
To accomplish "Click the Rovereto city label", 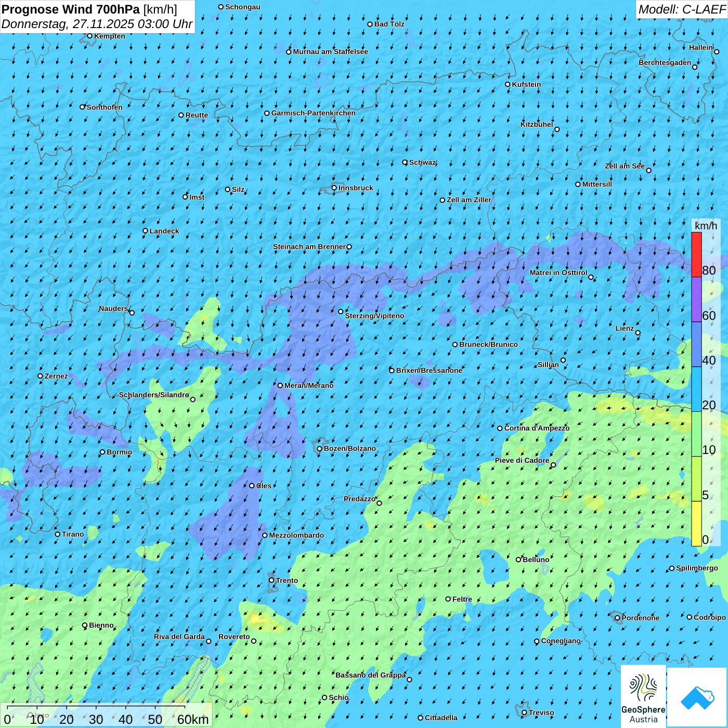I will (234, 636).
